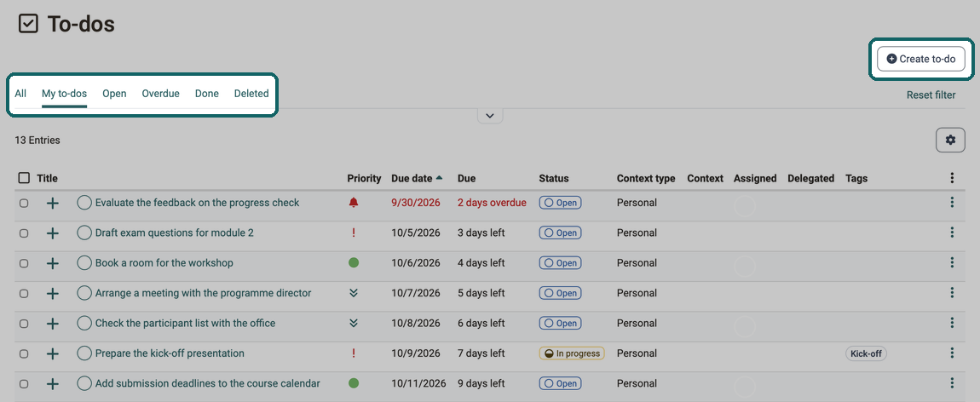Viewport: 980px width, 402px height.
Task: Click Open status badge in Evaluate the feedback row
Action: [x=560, y=203]
